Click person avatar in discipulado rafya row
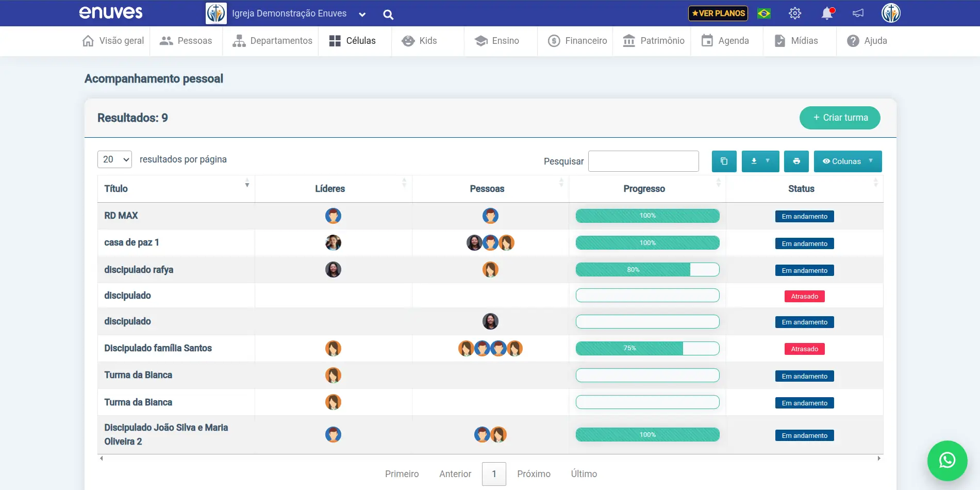 490,269
